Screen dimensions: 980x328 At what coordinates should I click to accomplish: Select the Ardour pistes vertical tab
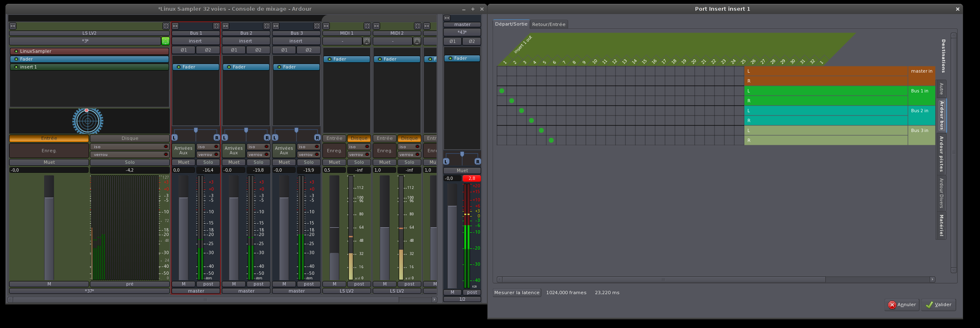click(941, 153)
